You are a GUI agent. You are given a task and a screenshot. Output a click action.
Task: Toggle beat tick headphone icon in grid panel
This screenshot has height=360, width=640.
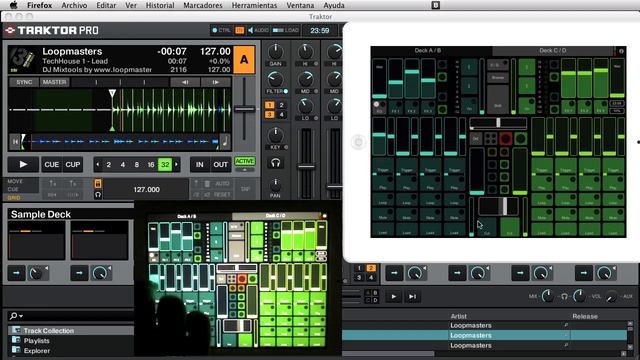tap(98, 195)
